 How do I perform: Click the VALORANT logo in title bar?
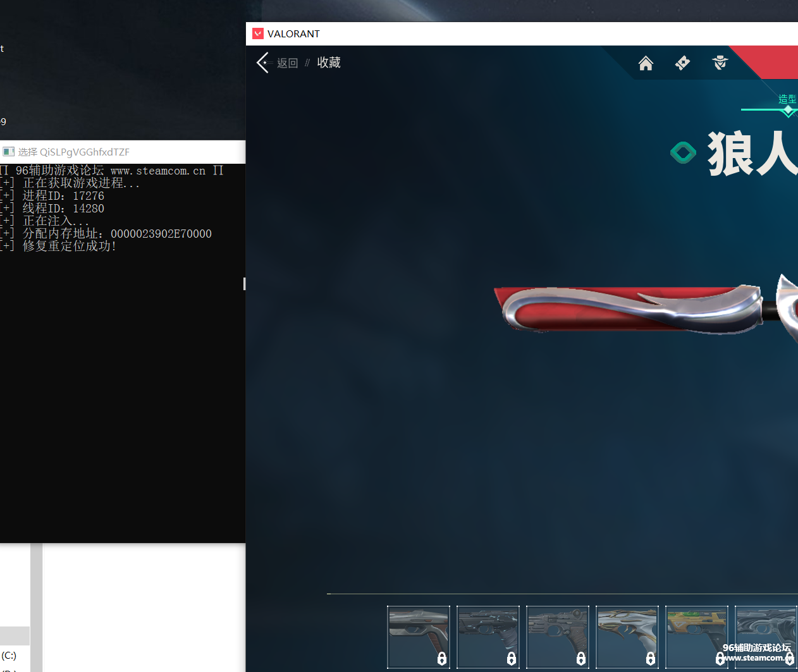[x=258, y=34]
